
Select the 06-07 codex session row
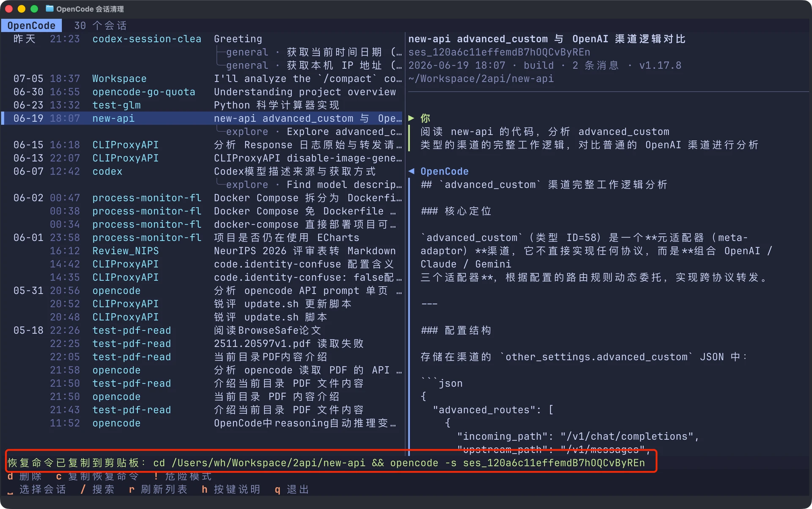(202, 172)
